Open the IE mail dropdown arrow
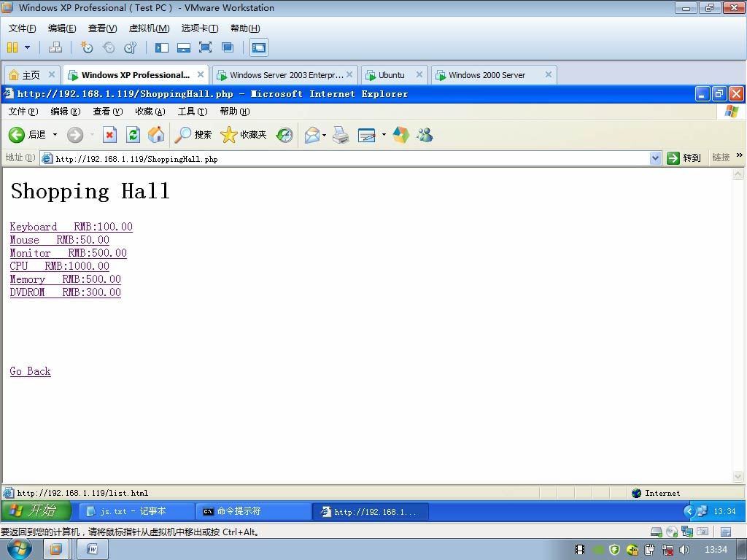This screenshot has width=747, height=560. 324,135
